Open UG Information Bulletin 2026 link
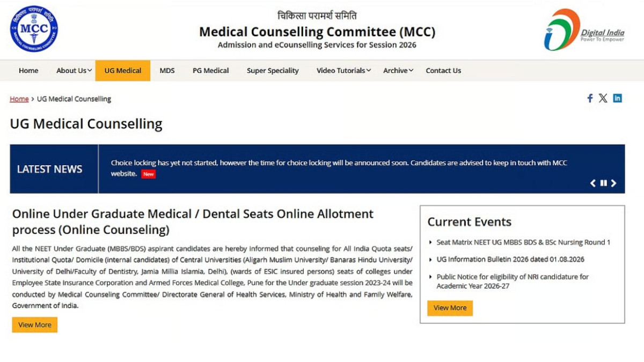The height and width of the screenshot is (362, 644). pyautogui.click(x=510, y=260)
